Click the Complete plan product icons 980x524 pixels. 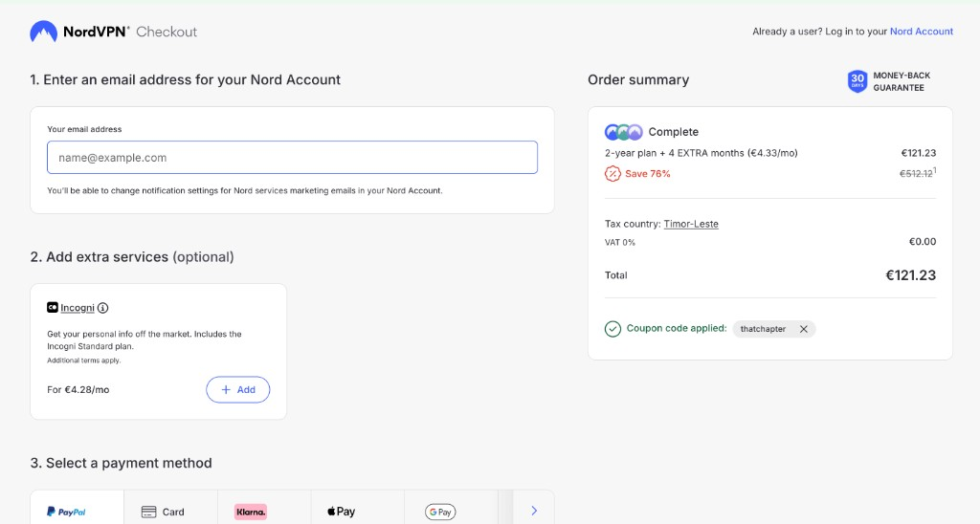[x=623, y=132]
